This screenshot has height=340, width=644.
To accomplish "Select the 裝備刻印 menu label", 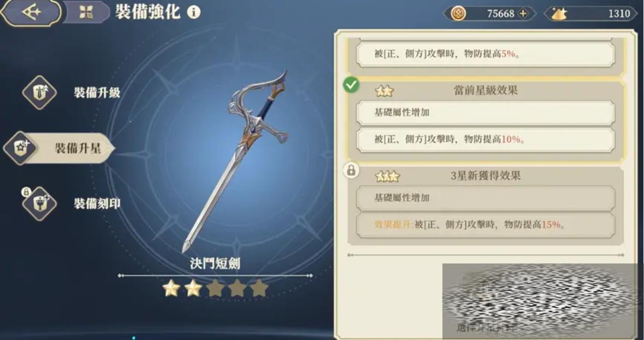I will [x=97, y=203].
